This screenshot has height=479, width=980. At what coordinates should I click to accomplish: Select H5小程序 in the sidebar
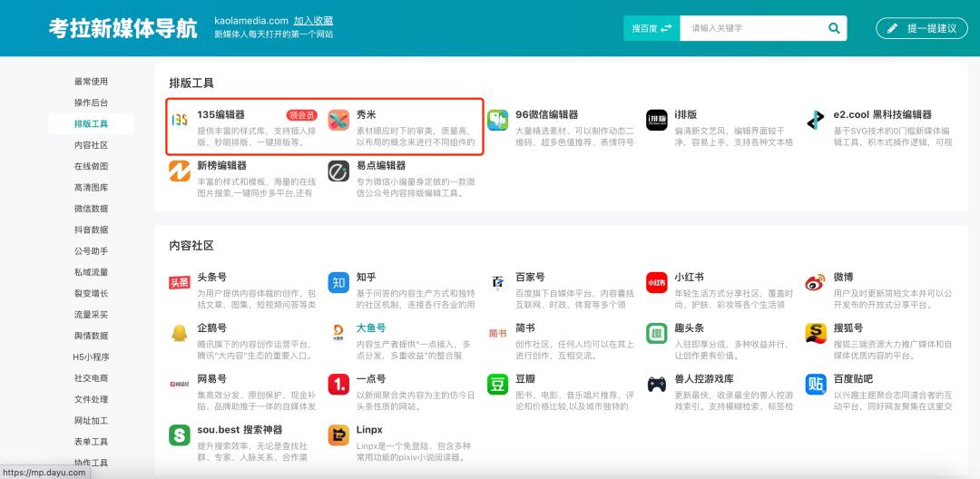pyautogui.click(x=92, y=357)
